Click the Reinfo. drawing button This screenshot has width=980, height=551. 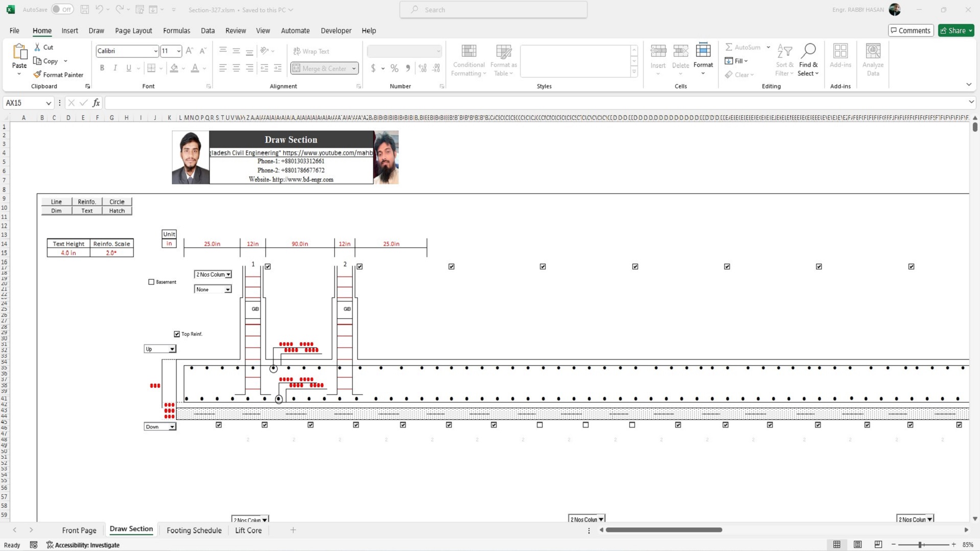point(87,202)
